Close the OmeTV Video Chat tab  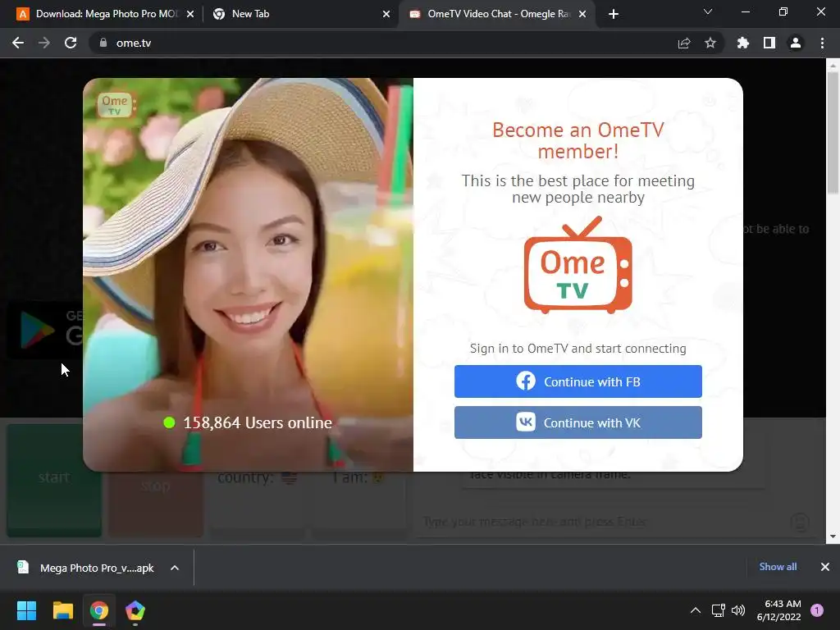pos(582,14)
